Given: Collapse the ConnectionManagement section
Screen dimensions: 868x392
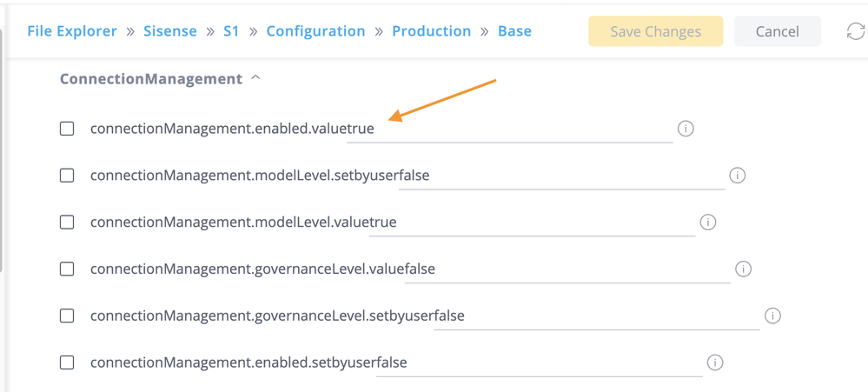Looking at the screenshot, I should click(255, 78).
